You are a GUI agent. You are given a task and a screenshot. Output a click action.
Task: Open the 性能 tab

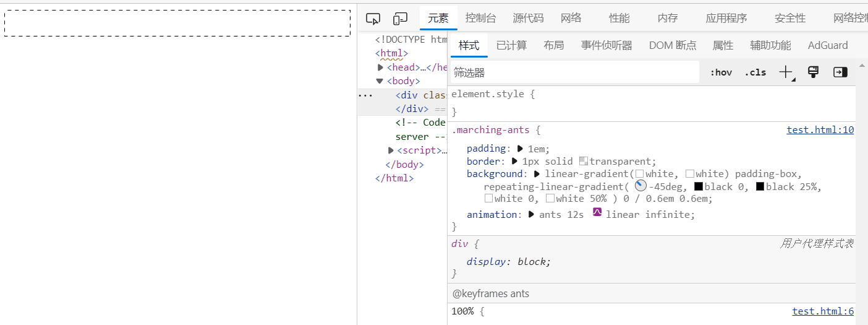(619, 18)
